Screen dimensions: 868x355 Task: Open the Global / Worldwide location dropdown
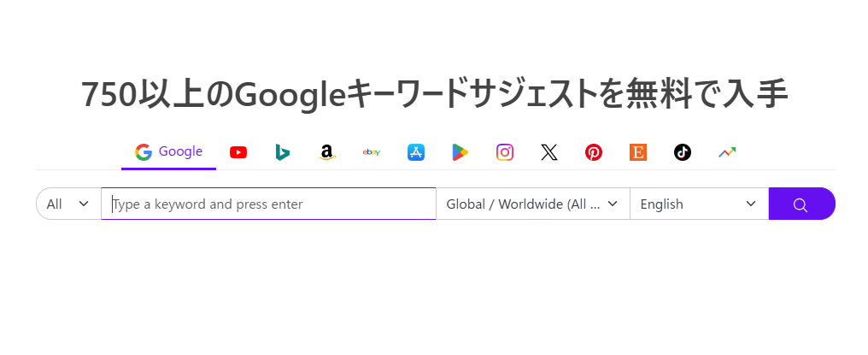(x=532, y=204)
